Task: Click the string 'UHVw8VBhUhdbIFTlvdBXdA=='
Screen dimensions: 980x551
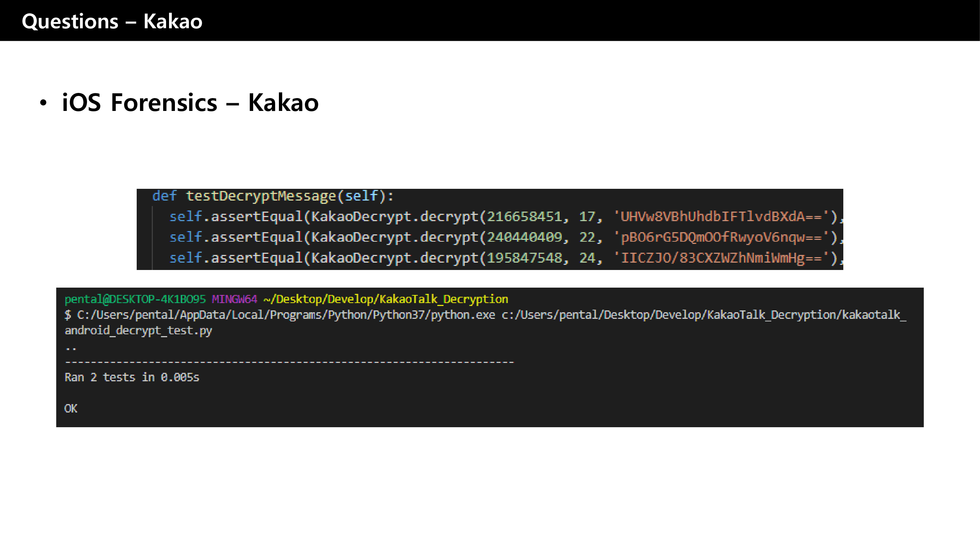Action: tap(721, 216)
